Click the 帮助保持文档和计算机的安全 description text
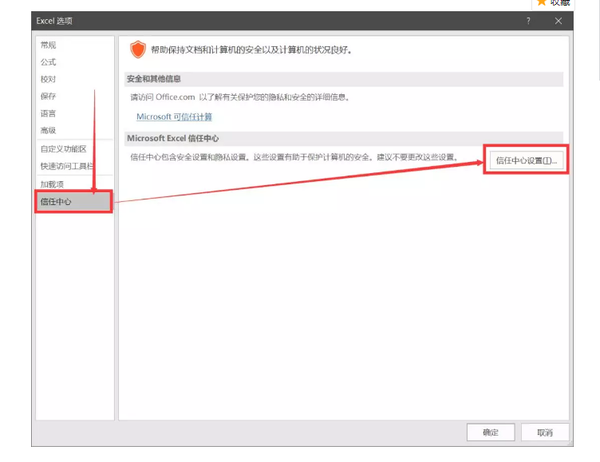Image resolution: width=600 pixels, height=462 pixels. pos(251,50)
